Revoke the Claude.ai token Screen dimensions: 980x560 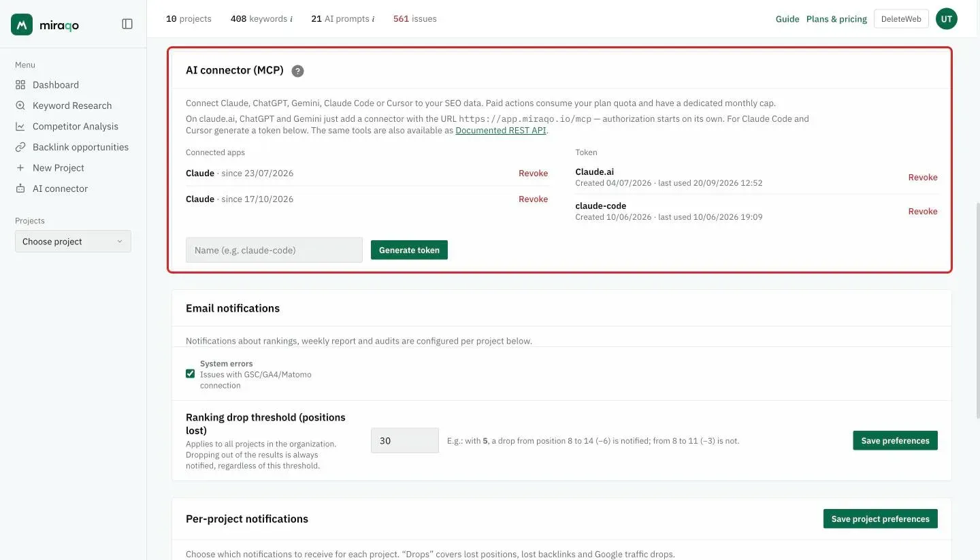(x=923, y=178)
